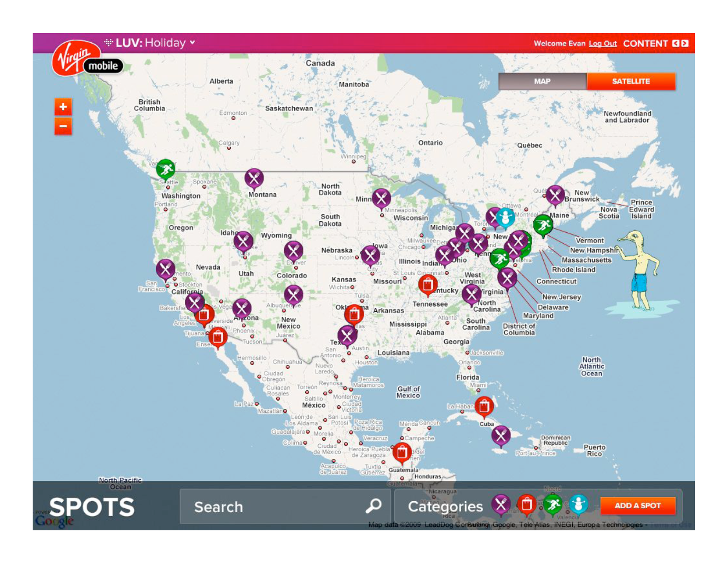Zoom out with the minus button

pyautogui.click(x=63, y=126)
